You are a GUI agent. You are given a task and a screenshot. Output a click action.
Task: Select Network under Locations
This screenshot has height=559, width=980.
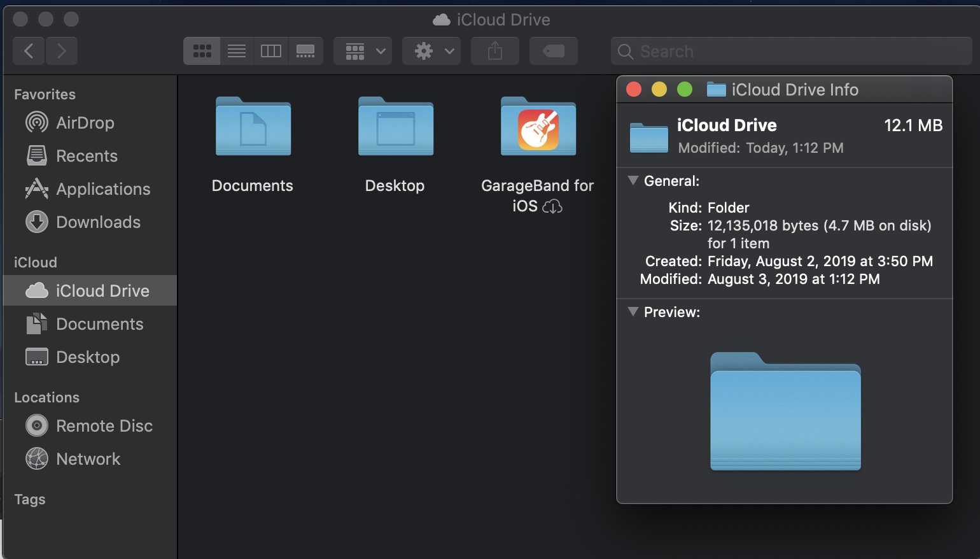[x=88, y=459]
